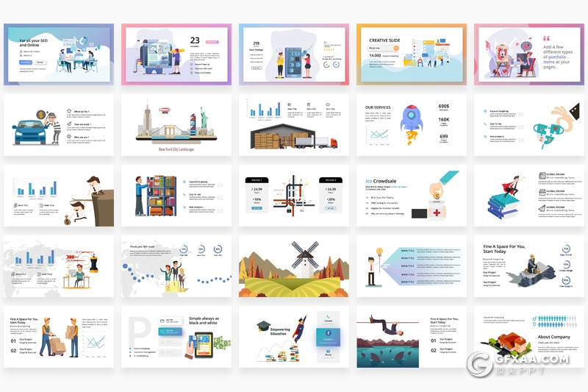The width and height of the screenshot is (588, 392).
Task: Click the rocket icon in Our Services slide
Action: (x=412, y=120)
